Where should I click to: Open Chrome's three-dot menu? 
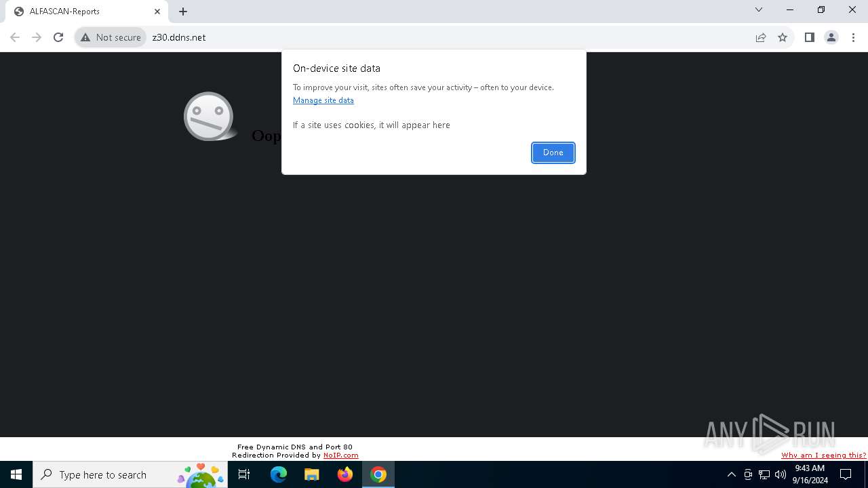(x=853, y=37)
